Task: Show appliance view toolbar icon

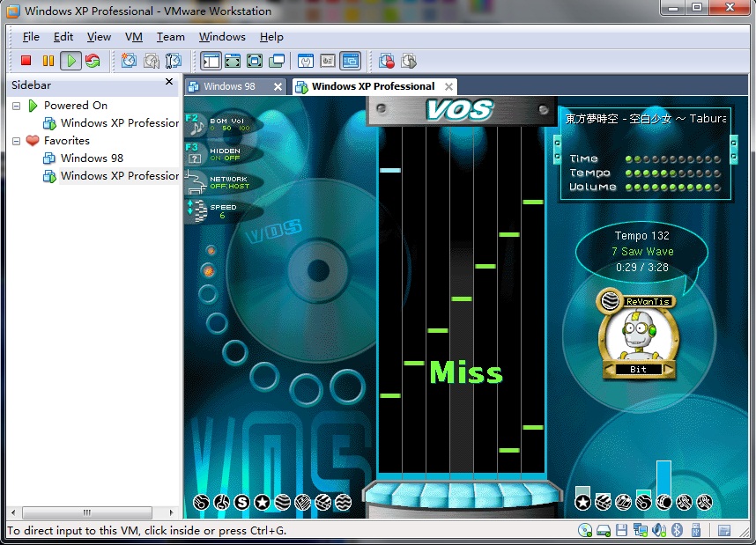Action: point(328,61)
